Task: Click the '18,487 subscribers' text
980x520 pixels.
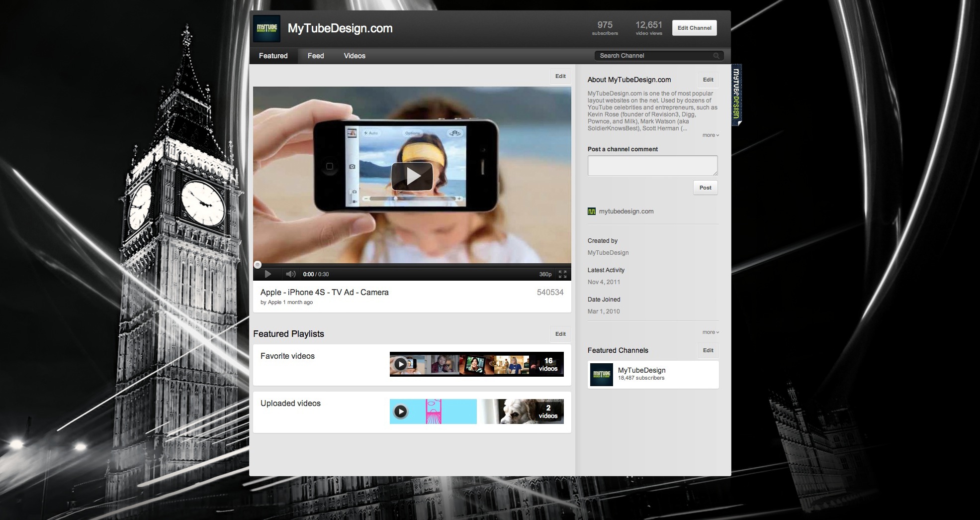Action: coord(641,378)
